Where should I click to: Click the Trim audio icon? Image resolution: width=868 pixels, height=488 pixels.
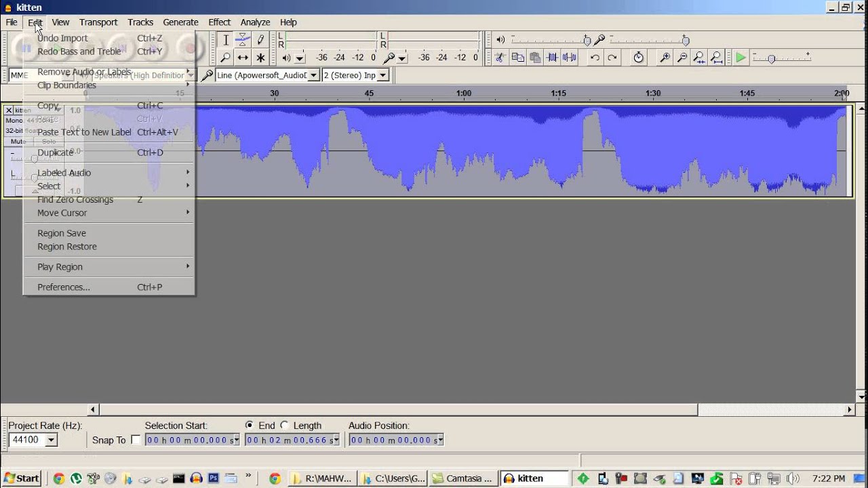553,58
